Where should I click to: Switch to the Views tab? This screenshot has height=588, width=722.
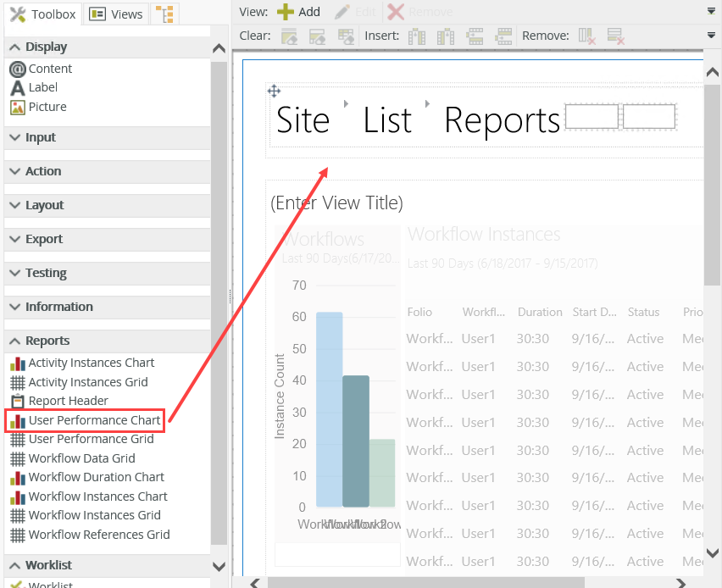pyautogui.click(x=117, y=14)
